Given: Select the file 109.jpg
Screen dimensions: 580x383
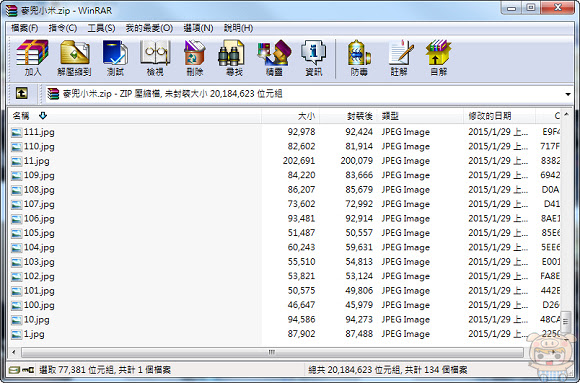Looking at the screenshot, I should (39, 175).
